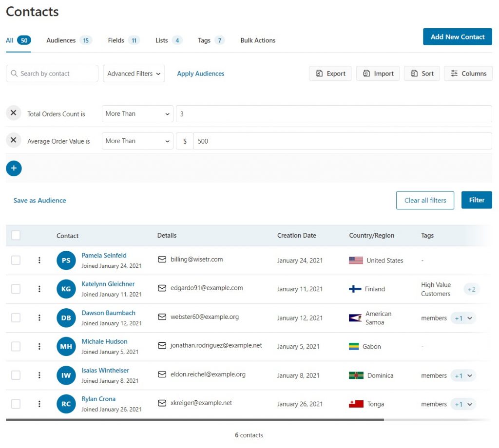Viewport: 499px width, 448px height.
Task: Open actions menu for Pamela Seinfeld
Action: click(x=39, y=260)
